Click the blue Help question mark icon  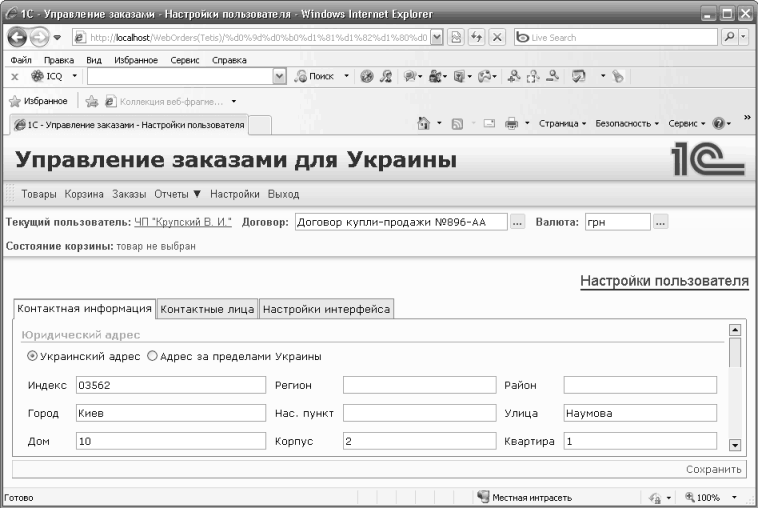pyautogui.click(x=718, y=123)
